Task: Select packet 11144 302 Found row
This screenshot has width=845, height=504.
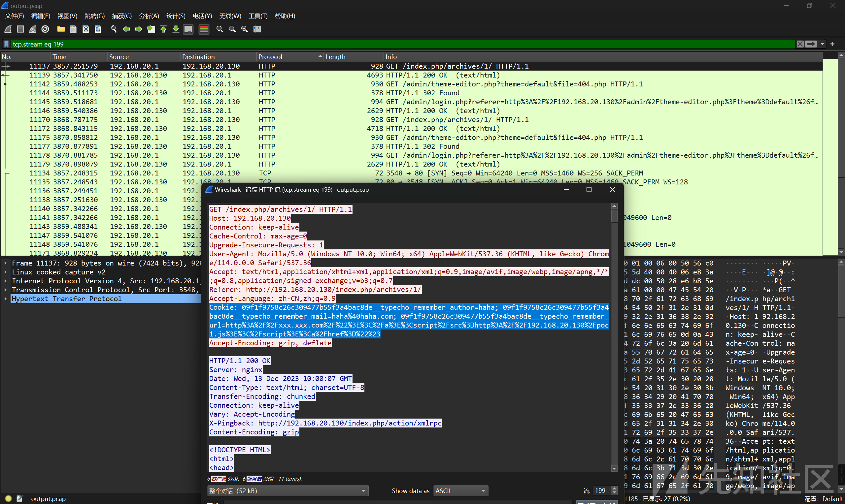Action: 411,93
